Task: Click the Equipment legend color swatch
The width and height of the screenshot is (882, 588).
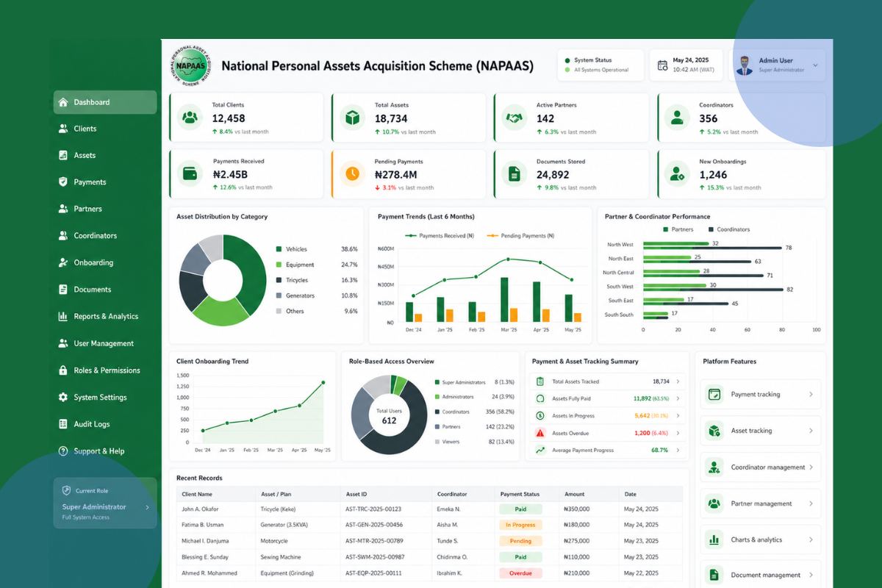Action: tap(279, 265)
